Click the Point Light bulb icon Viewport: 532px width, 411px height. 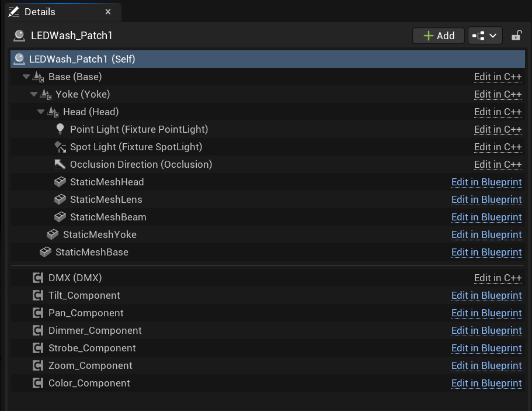[x=60, y=129]
